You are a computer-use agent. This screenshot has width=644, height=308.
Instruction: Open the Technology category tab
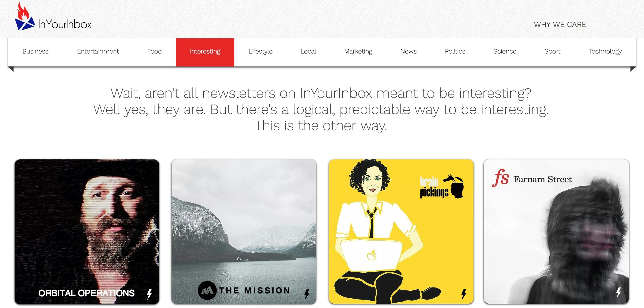605,51
